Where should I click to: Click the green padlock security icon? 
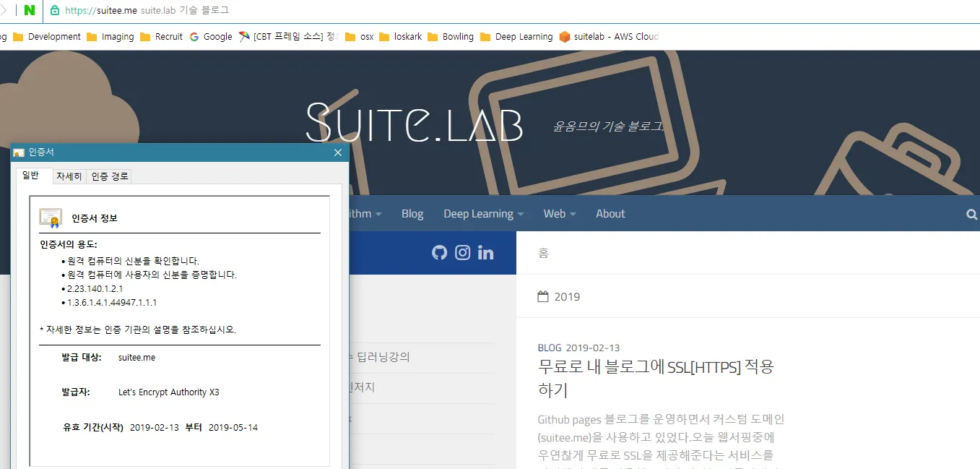(54, 10)
